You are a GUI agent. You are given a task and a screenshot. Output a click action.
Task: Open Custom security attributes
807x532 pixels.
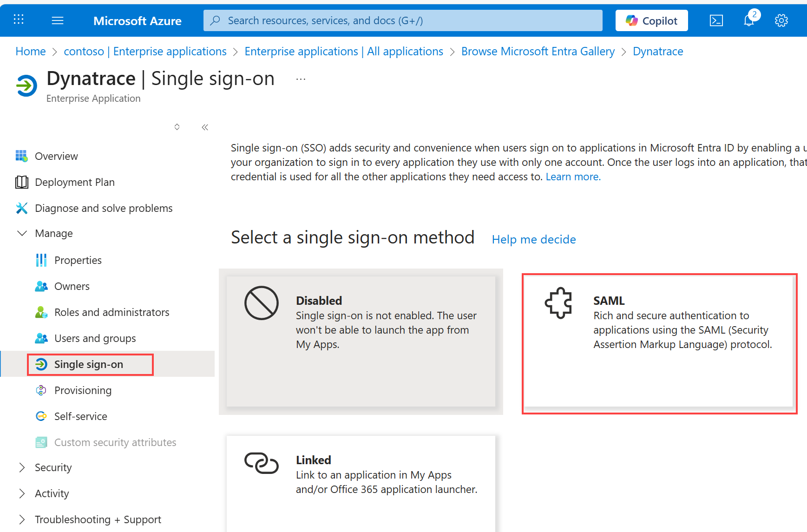pos(115,442)
